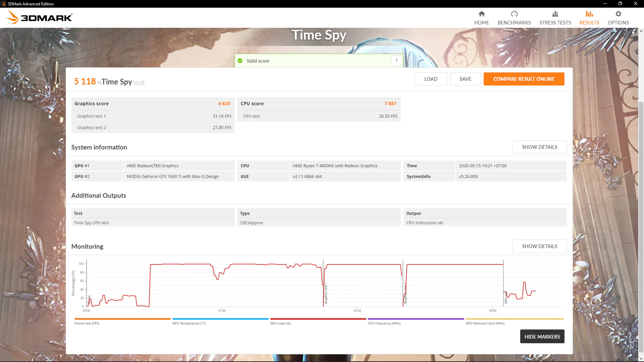This screenshot has width=644, height=362.
Task: Click the AMD Ryzen 7 4800HS CPU value
Action: click(335, 166)
